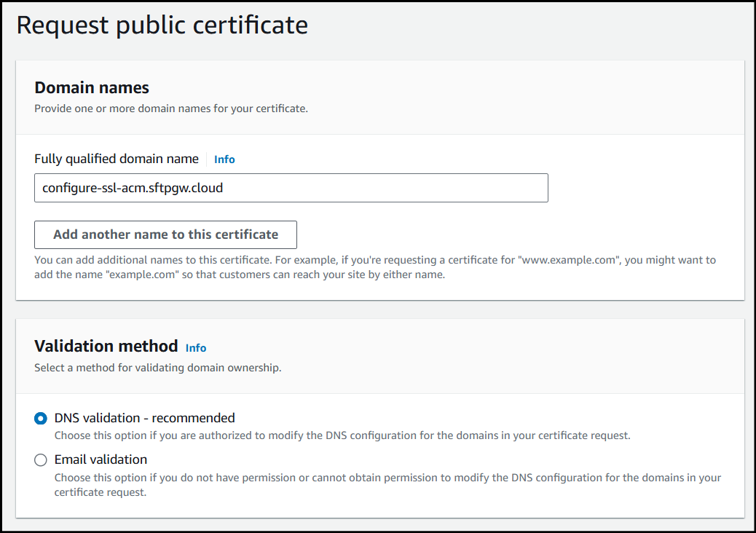The image size is (756, 533).
Task: Click Add another name to this certificate
Action: tap(165, 234)
